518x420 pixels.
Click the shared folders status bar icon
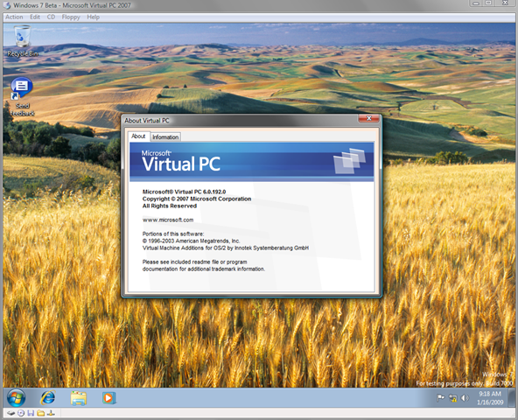point(40,413)
